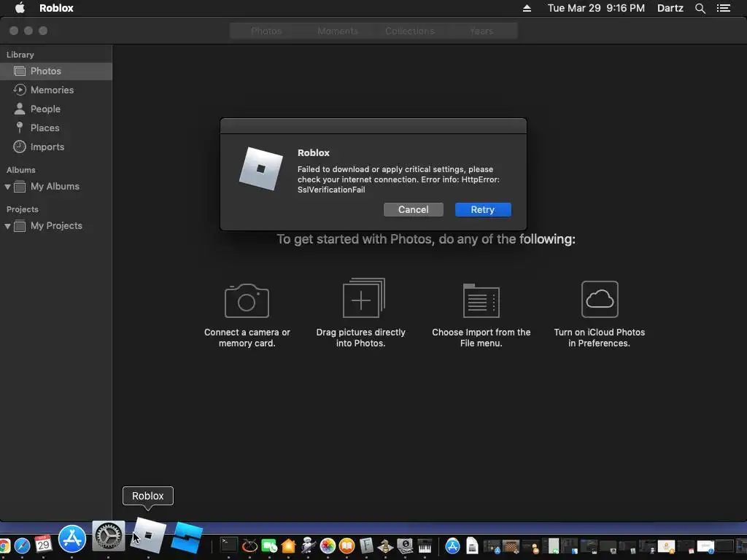Viewport: 747px width, 560px height.
Task: Open the document file icon in Dock
Action: [472, 545]
